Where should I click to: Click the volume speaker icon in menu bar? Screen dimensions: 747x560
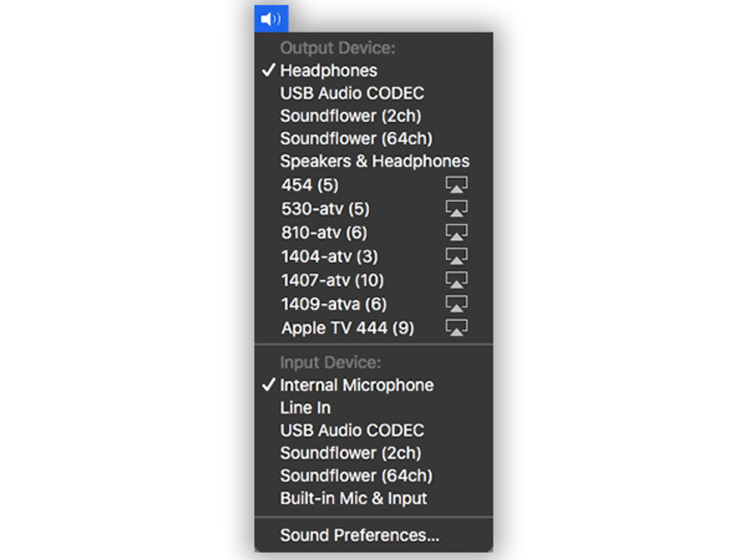click(271, 19)
